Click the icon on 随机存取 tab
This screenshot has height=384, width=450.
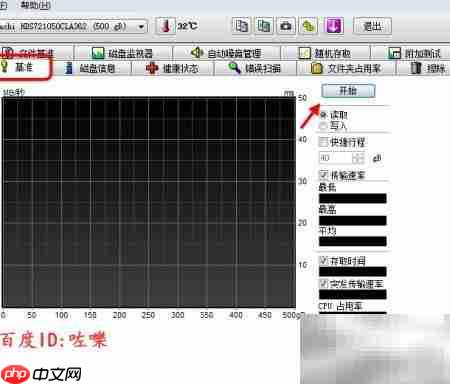304,53
